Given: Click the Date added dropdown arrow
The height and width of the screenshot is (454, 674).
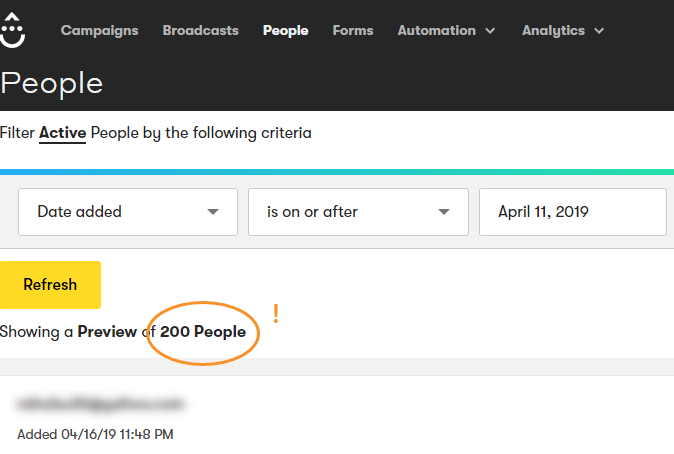Looking at the screenshot, I should click(x=213, y=212).
